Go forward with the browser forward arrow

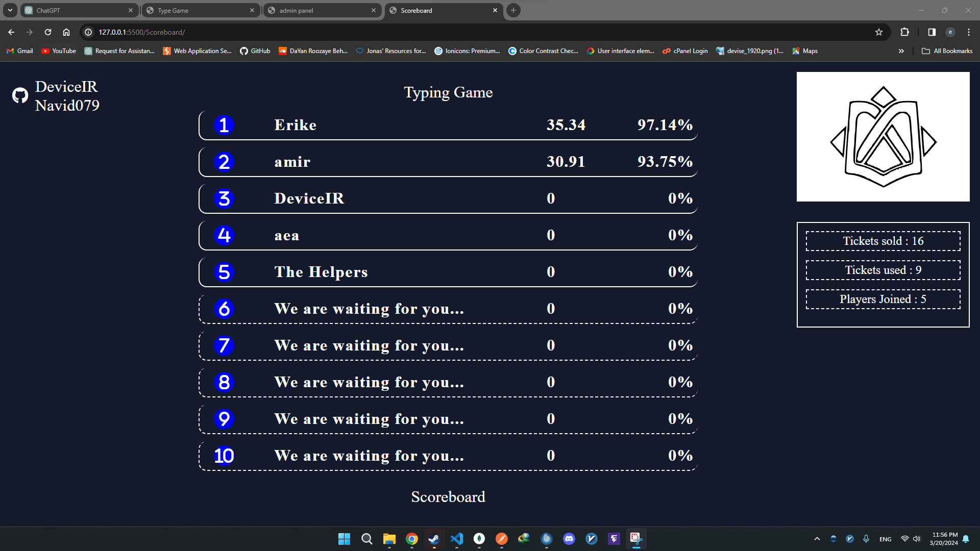tap(30, 32)
